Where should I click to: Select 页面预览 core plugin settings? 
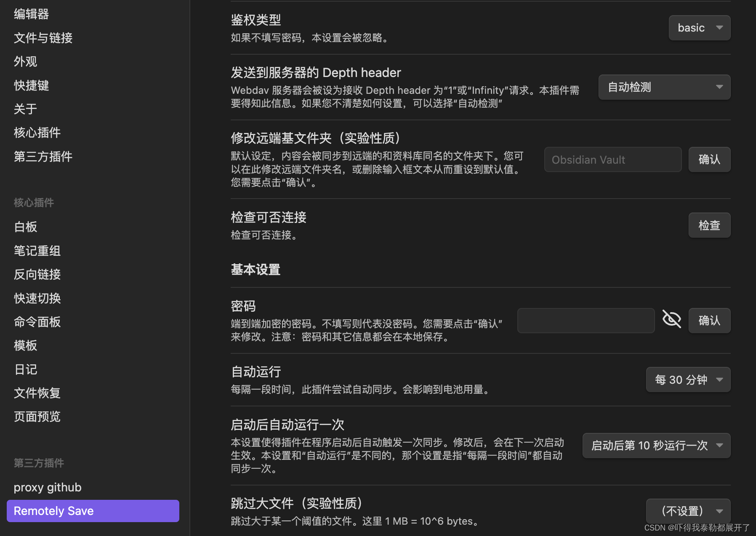(x=37, y=417)
